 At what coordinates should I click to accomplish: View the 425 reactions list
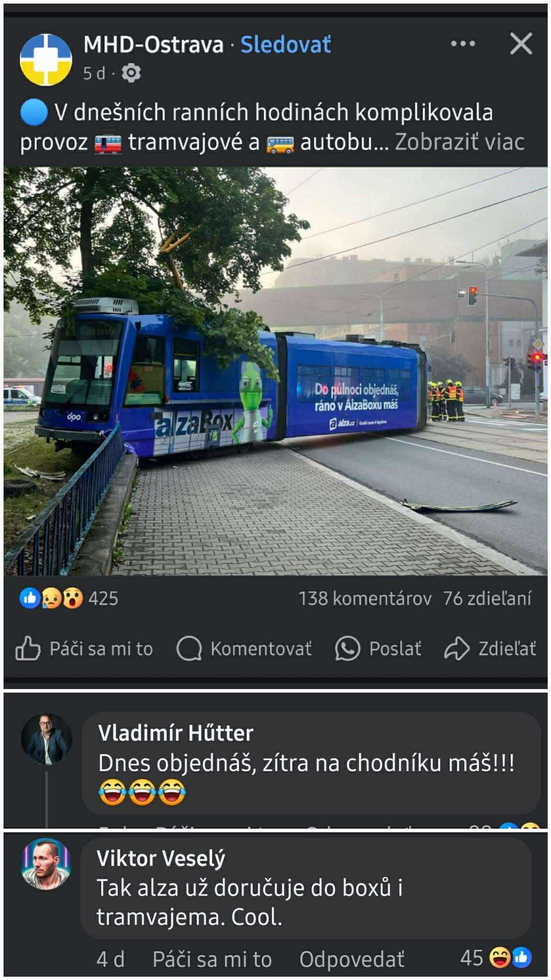[68, 598]
